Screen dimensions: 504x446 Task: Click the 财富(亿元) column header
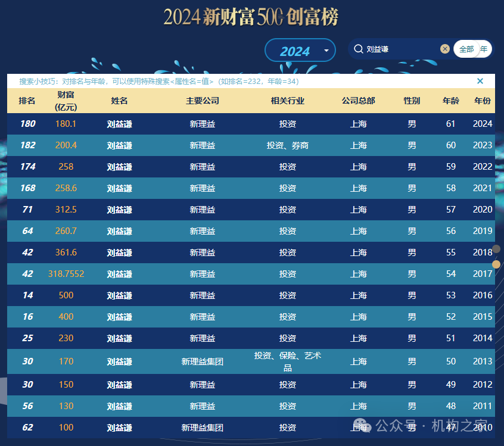[x=66, y=101]
